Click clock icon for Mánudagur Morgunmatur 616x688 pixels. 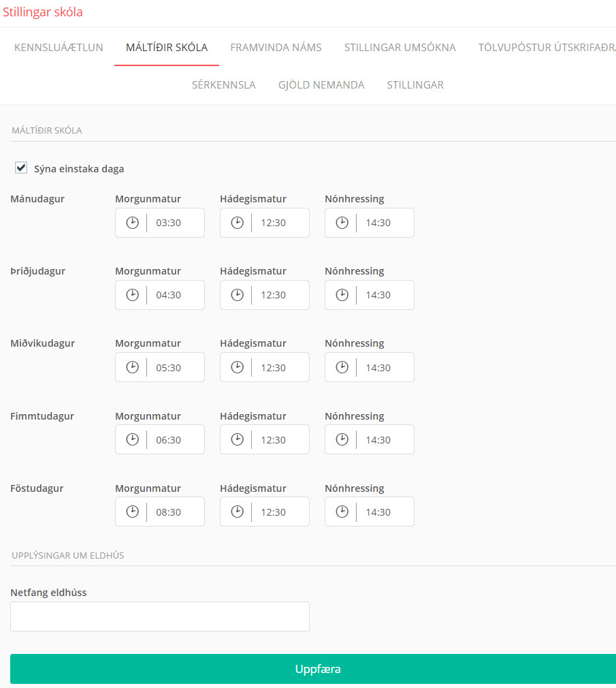(x=133, y=223)
